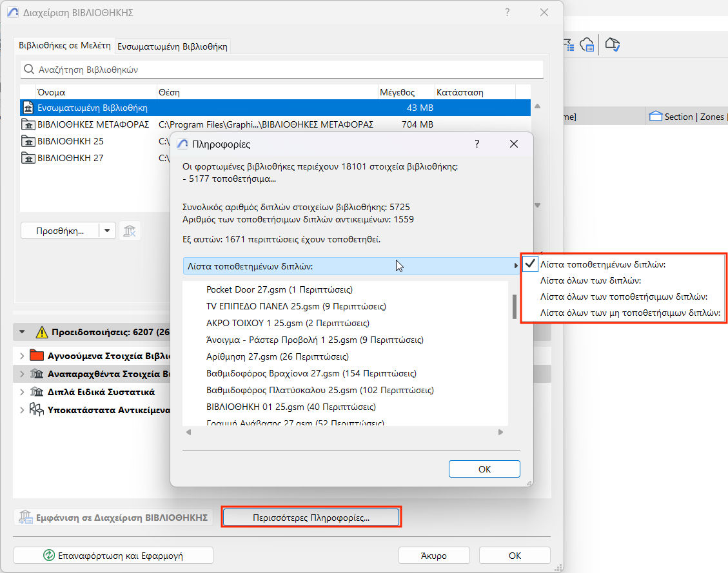Click the remove library icon button
Viewport: 728px width, 573px height.
pyautogui.click(x=130, y=231)
